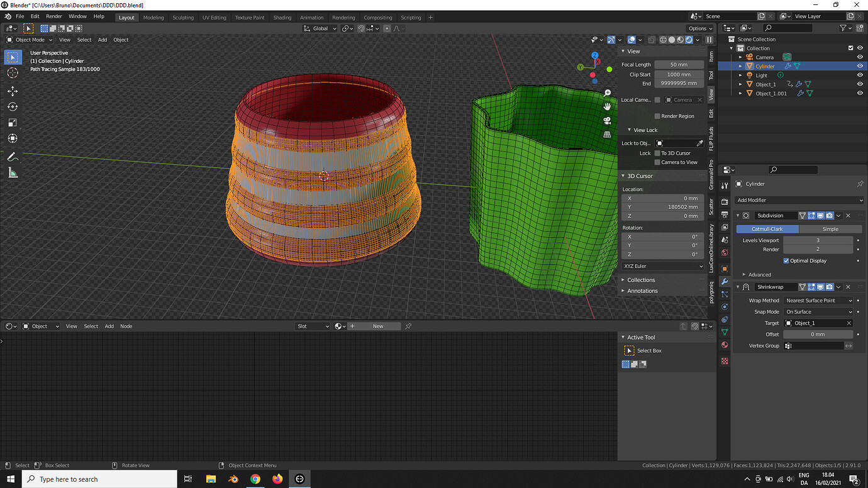Uncheck Optimal Display checkbox
The width and height of the screenshot is (868, 488).
click(x=786, y=260)
